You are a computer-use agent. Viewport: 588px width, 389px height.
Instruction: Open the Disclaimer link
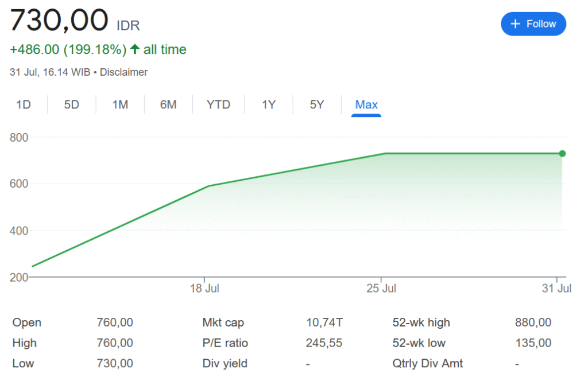tap(123, 72)
